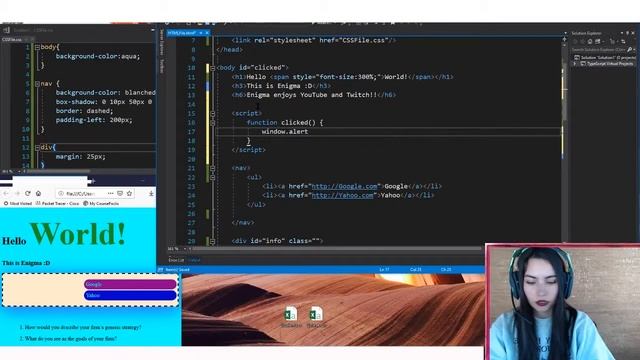Open the page actions three-dots menu
The height and width of the screenshot is (360, 640).
111,193
